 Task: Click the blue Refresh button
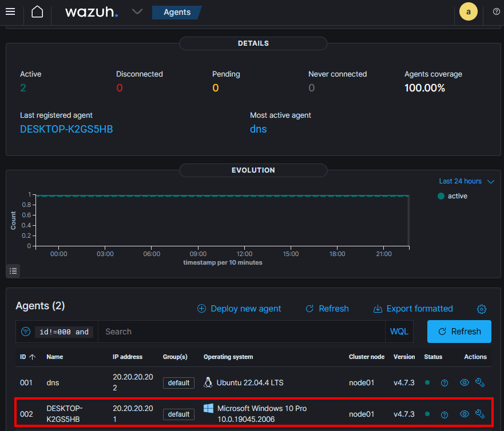point(459,332)
